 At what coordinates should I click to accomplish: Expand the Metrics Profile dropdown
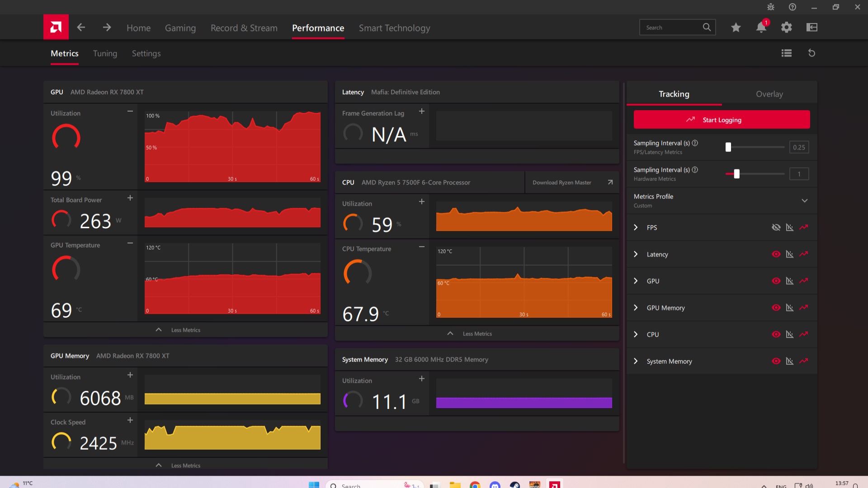[805, 201]
